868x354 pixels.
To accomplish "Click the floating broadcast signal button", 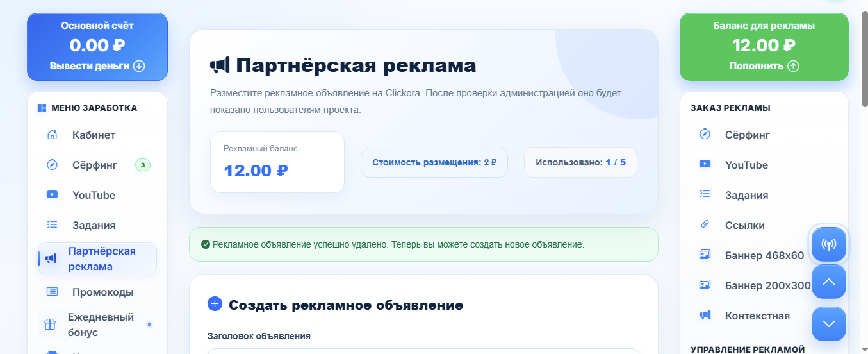I will click(x=829, y=244).
